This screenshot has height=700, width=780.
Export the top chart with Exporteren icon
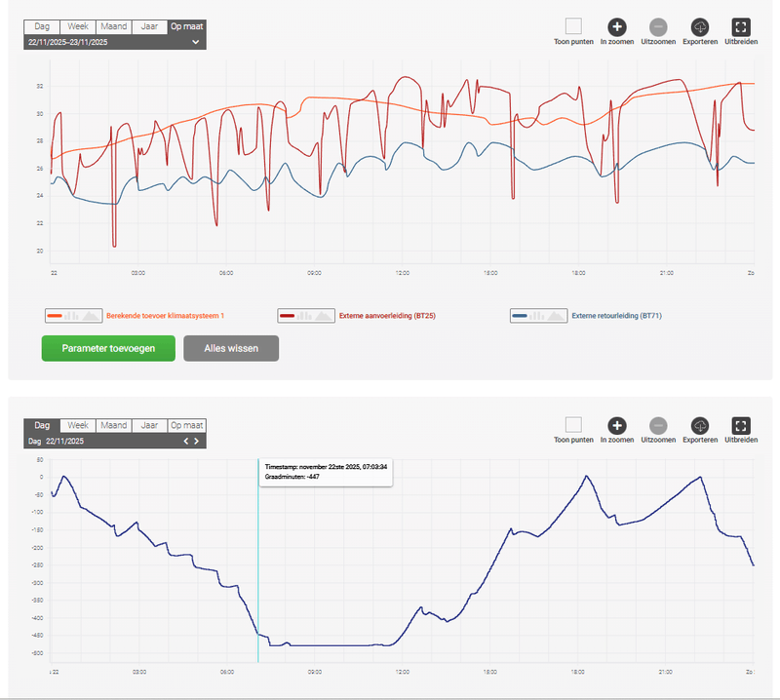click(700, 27)
